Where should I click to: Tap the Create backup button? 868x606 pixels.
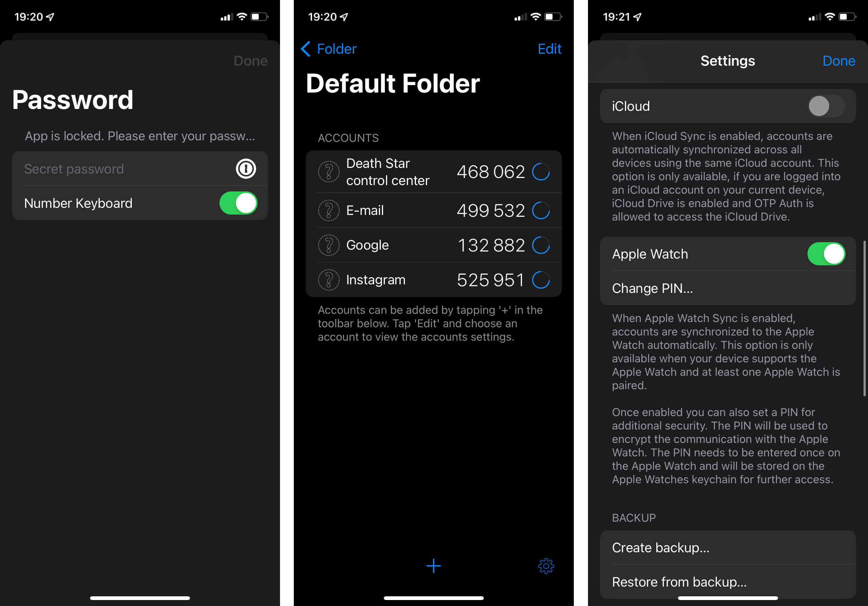[x=723, y=547]
